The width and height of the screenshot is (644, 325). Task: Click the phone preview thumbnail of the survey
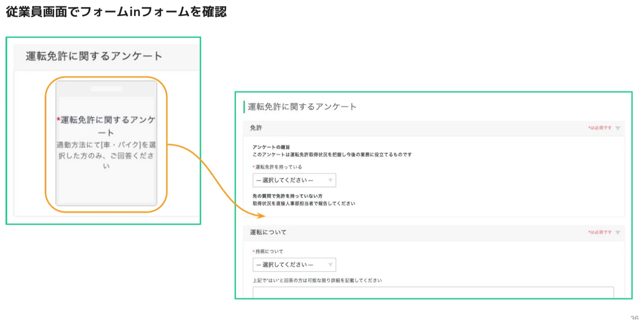point(106,143)
